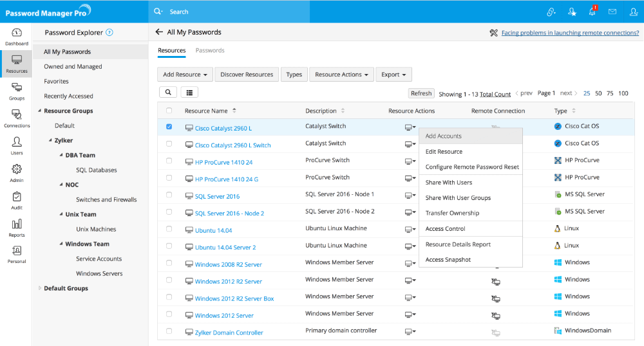
Task: Uncheck the Cisco Catalyst 2960 L checkbox
Action: pyautogui.click(x=169, y=127)
